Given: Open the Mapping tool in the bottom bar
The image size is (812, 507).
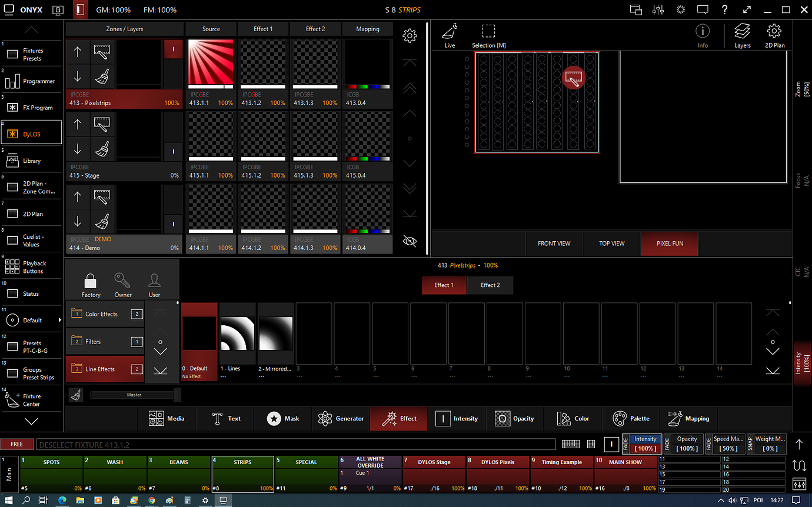Looking at the screenshot, I should (688, 418).
